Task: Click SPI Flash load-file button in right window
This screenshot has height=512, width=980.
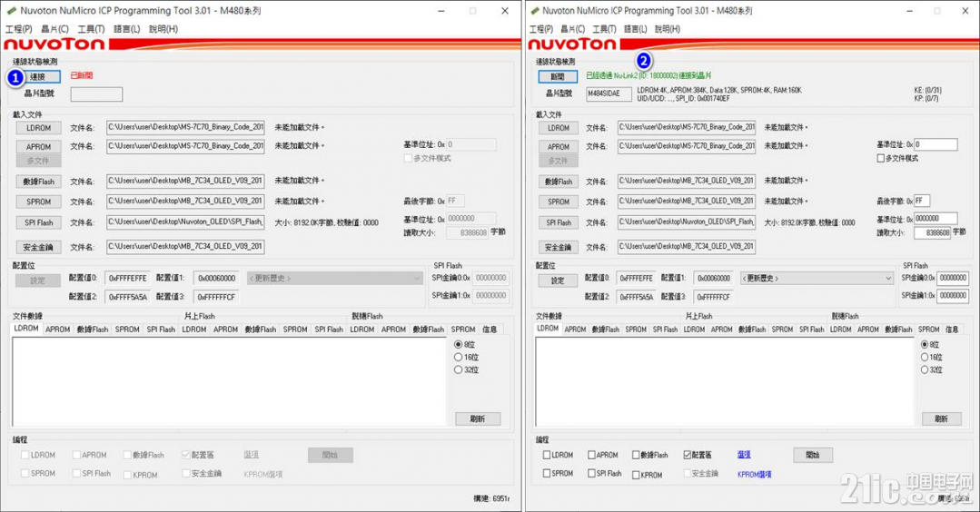Action: point(559,222)
